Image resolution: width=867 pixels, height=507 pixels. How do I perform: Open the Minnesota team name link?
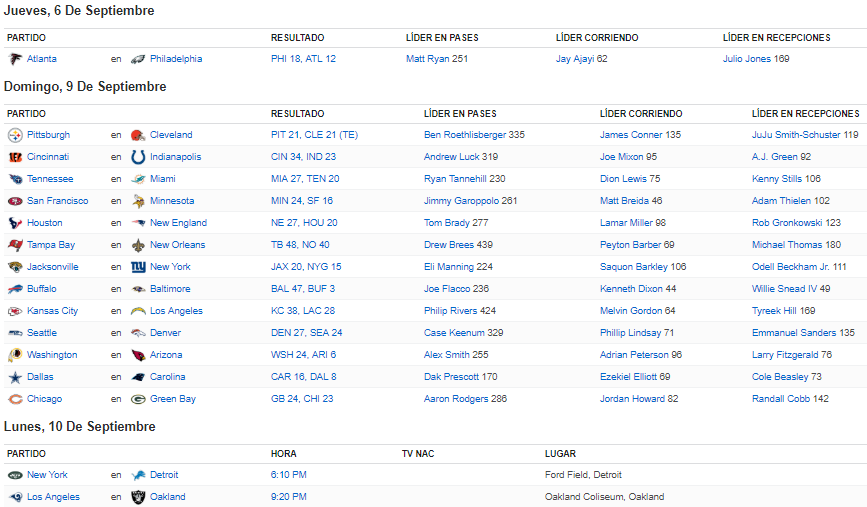(172, 201)
